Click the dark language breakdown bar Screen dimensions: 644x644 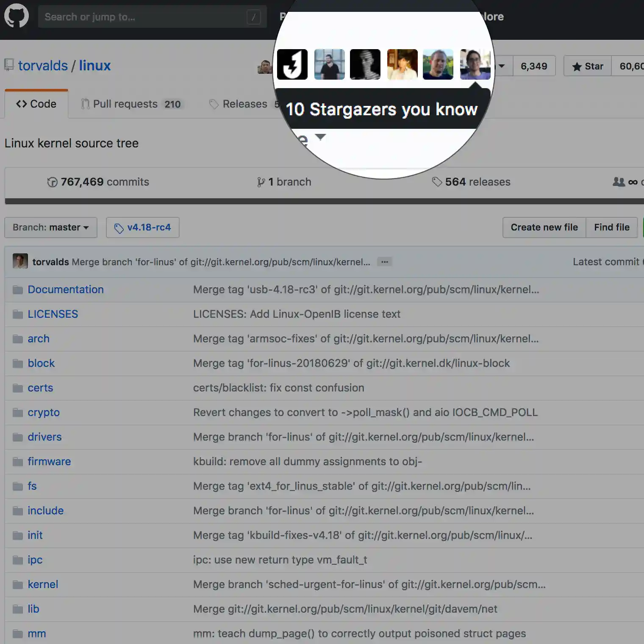(x=324, y=201)
